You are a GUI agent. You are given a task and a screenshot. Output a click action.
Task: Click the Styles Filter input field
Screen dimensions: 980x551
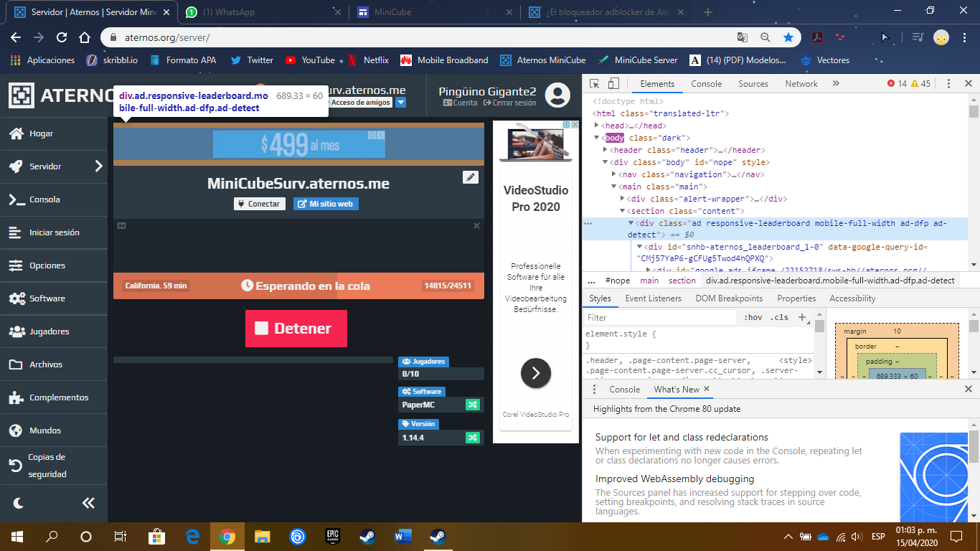[660, 317]
